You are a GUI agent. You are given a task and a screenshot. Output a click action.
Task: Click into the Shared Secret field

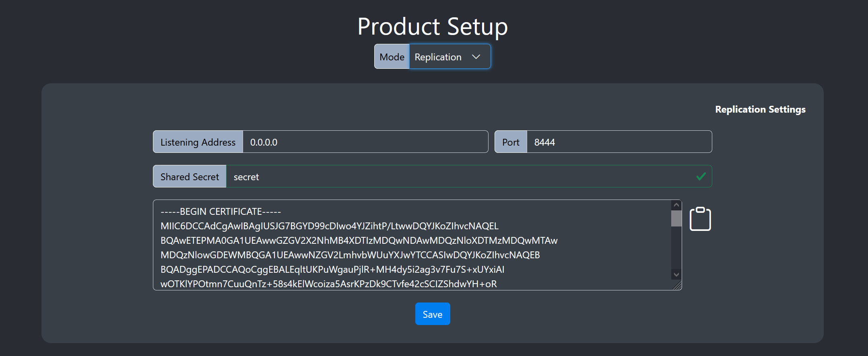click(469, 177)
